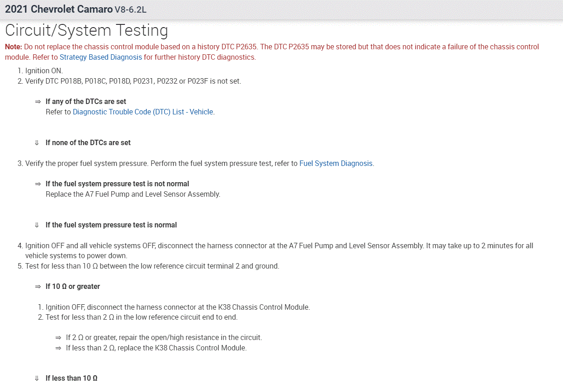Click the arrow beside "If 2 Ω or greater, repair"
563x392 pixels.
58,338
